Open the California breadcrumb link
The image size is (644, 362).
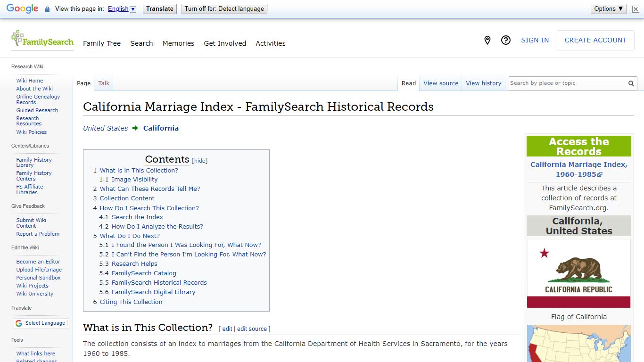[161, 128]
